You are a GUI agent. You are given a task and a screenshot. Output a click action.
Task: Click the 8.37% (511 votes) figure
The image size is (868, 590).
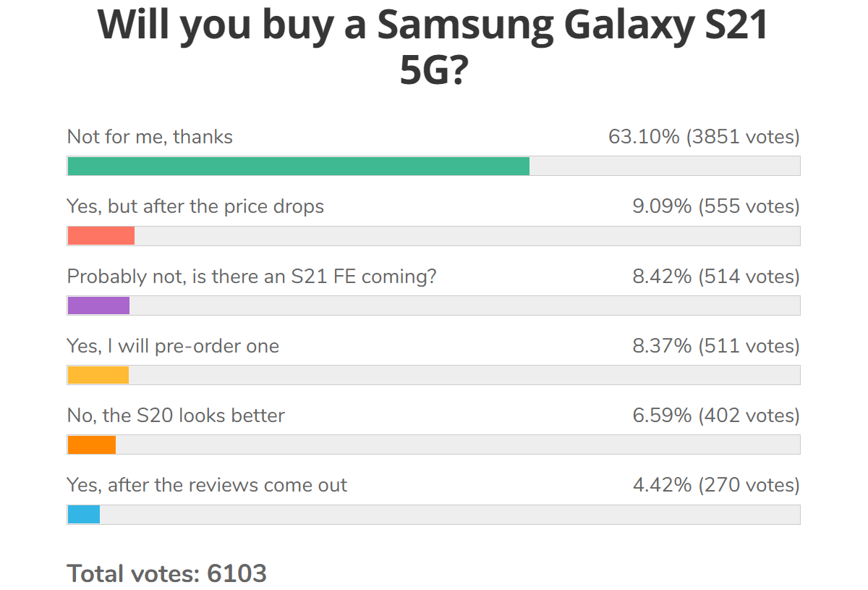[716, 346]
